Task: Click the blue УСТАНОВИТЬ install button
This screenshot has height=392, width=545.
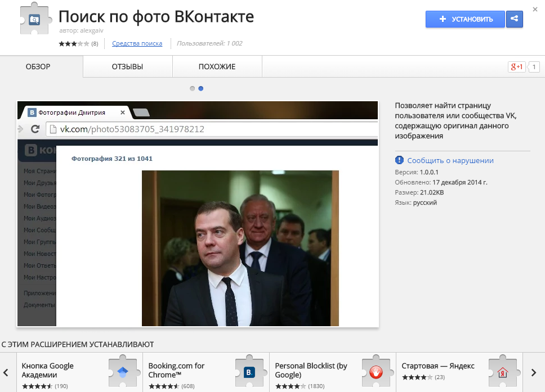Action: coord(465,19)
